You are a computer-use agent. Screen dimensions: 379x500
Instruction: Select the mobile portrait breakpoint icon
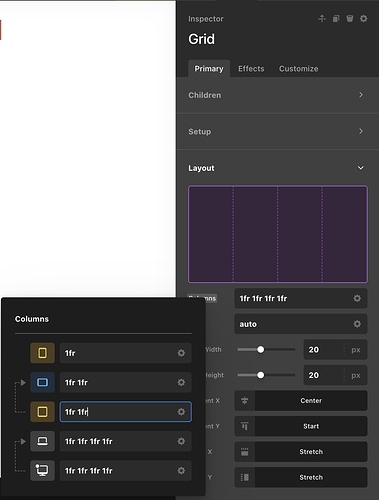[42, 353]
